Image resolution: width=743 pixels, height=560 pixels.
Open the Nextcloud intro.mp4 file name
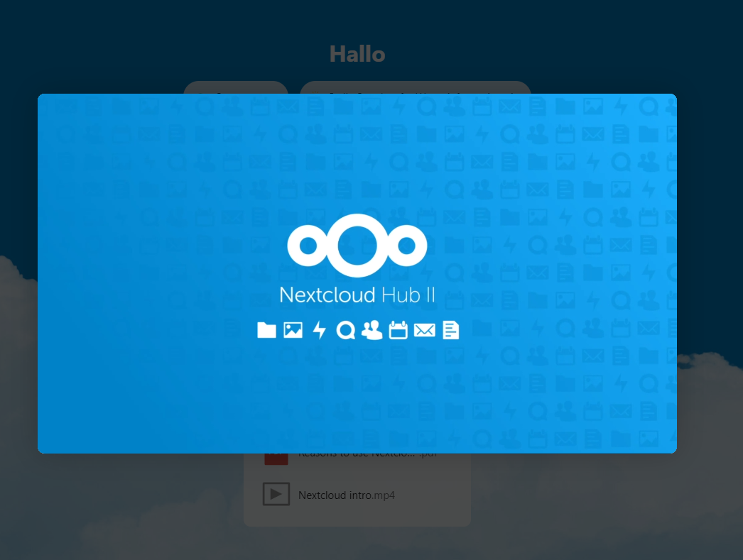347,495
